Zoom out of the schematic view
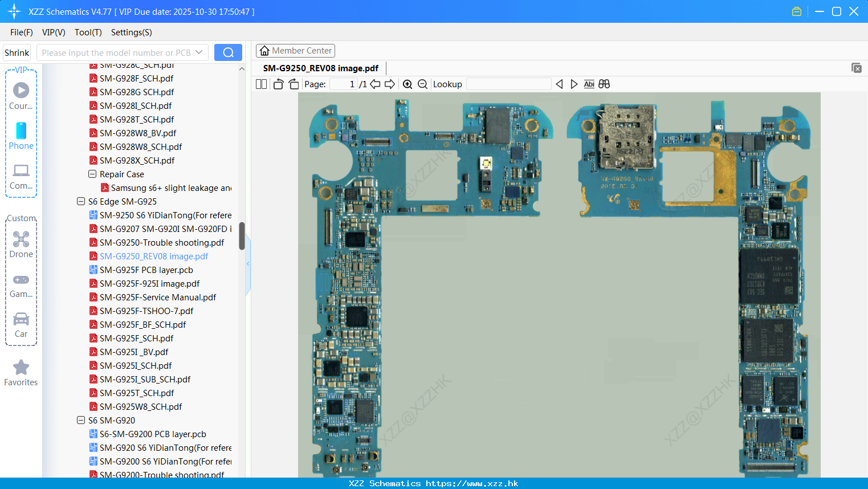868x489 pixels. tap(422, 84)
